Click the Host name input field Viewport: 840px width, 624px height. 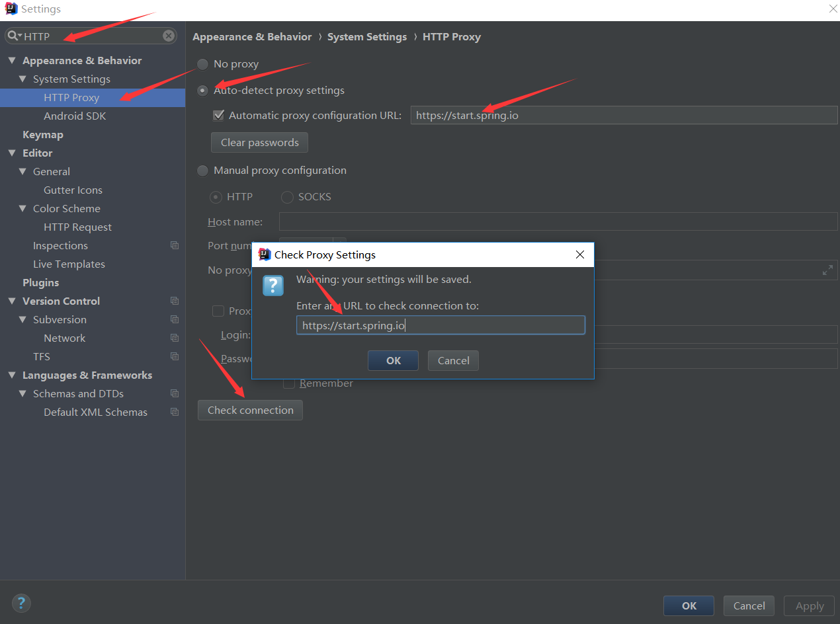558,221
